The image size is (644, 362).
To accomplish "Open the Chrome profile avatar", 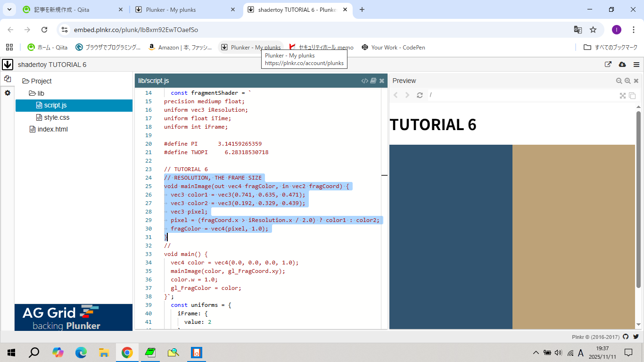I will (x=617, y=30).
